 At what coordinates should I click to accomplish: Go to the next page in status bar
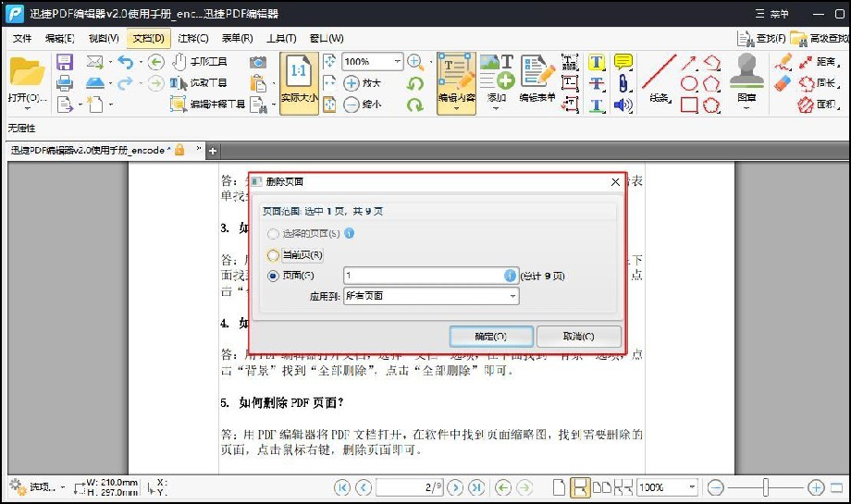(x=455, y=487)
